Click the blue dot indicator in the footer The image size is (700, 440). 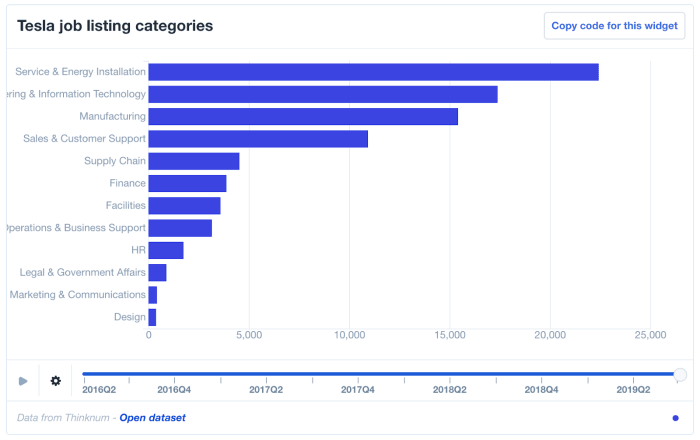[x=674, y=418]
